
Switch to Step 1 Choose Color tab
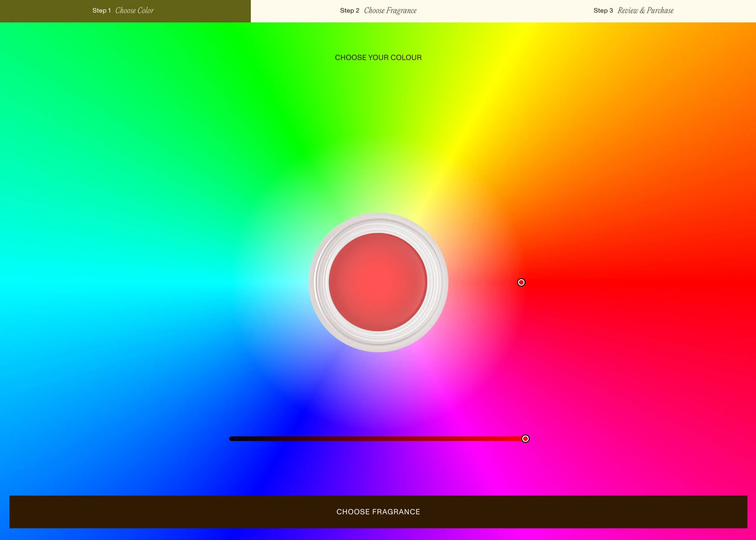123,11
